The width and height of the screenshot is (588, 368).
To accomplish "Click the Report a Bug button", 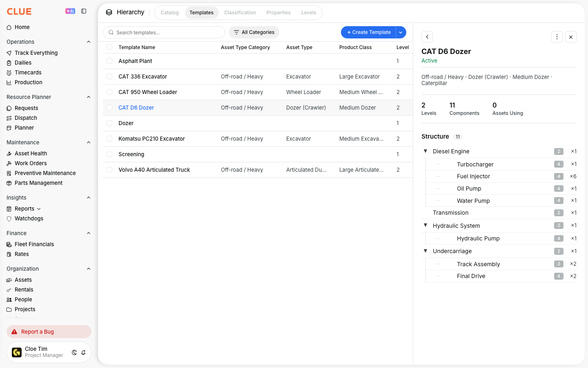I will pyautogui.click(x=49, y=332).
